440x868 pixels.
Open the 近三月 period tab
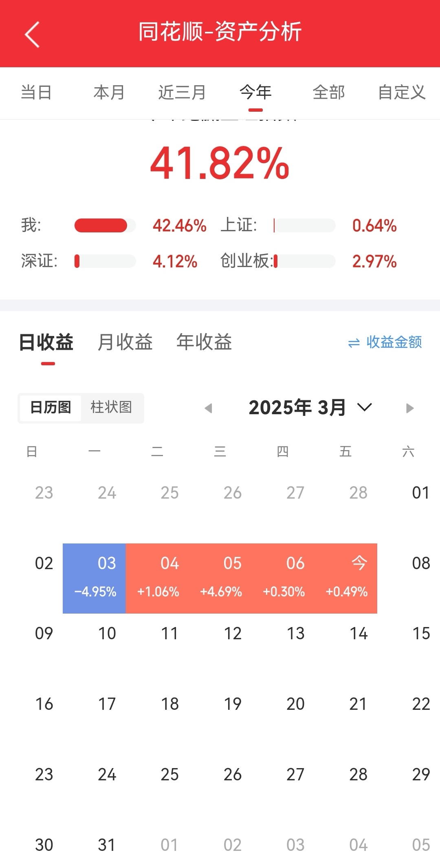tap(182, 93)
